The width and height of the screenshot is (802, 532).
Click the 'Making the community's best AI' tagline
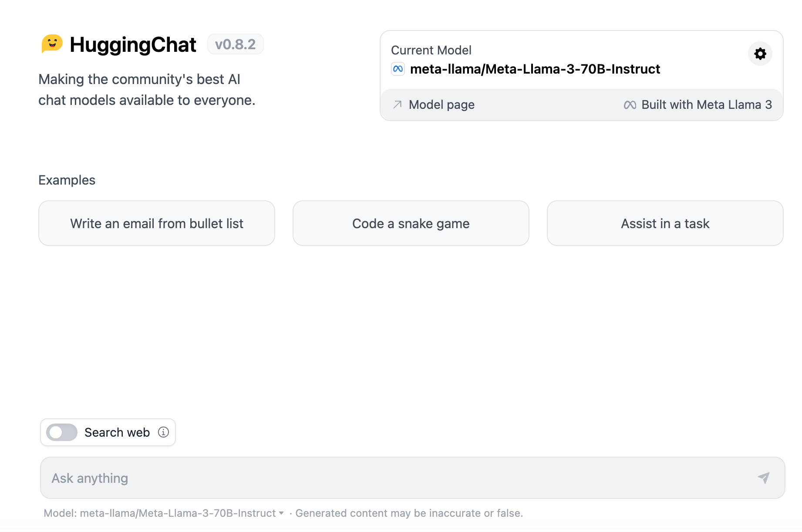(x=147, y=90)
